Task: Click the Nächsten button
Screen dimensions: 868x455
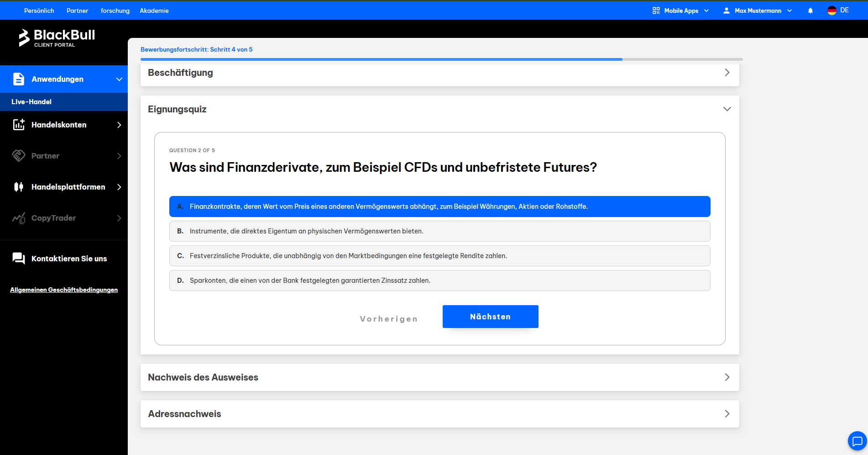Action: point(491,317)
